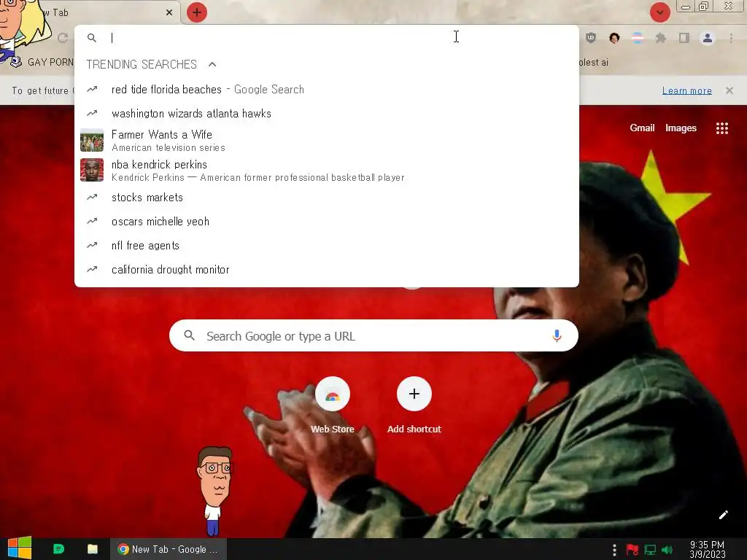Click the Kendrick Perkins thumbnail

coord(92,170)
